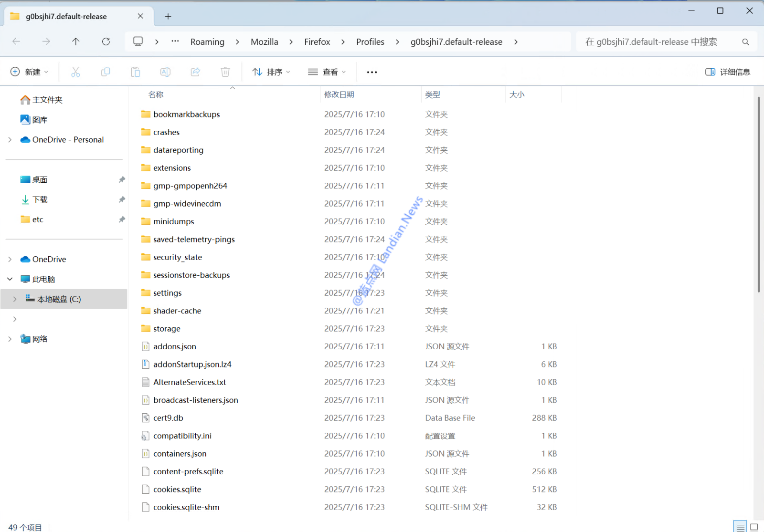Open a new tab with plus button
Viewport: 764px width, 532px height.
[168, 16]
